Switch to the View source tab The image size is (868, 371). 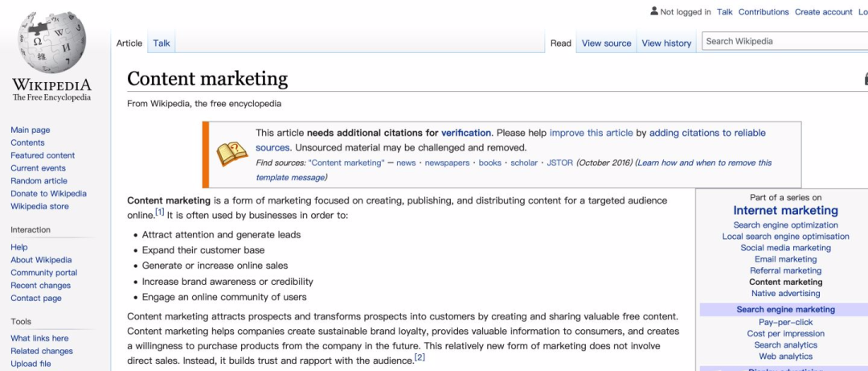click(x=606, y=43)
